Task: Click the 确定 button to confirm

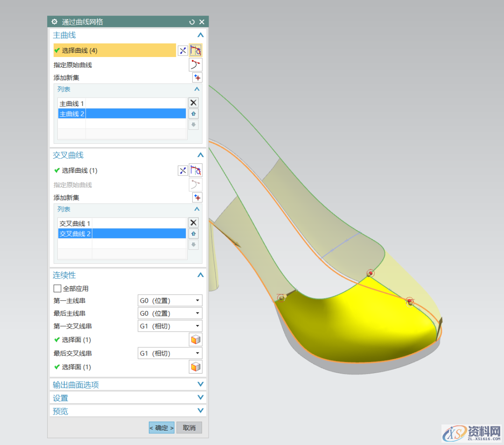Action: click(161, 427)
